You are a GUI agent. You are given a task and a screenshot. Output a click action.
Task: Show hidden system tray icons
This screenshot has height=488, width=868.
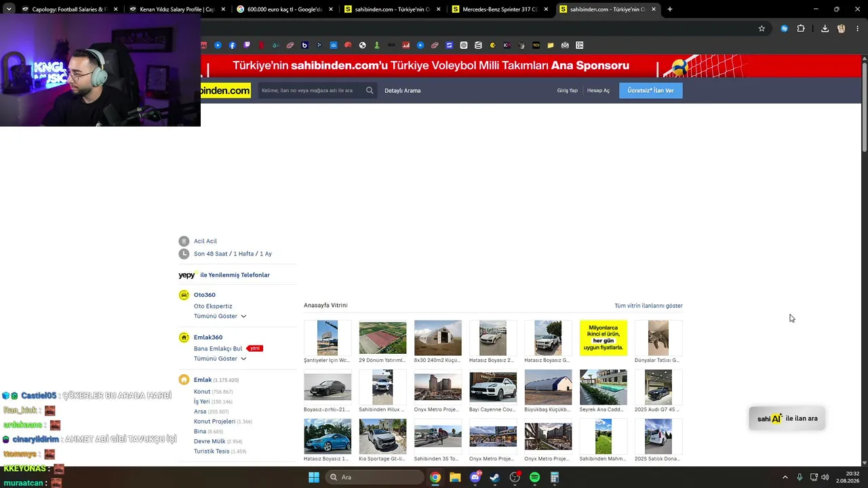pyautogui.click(x=785, y=477)
